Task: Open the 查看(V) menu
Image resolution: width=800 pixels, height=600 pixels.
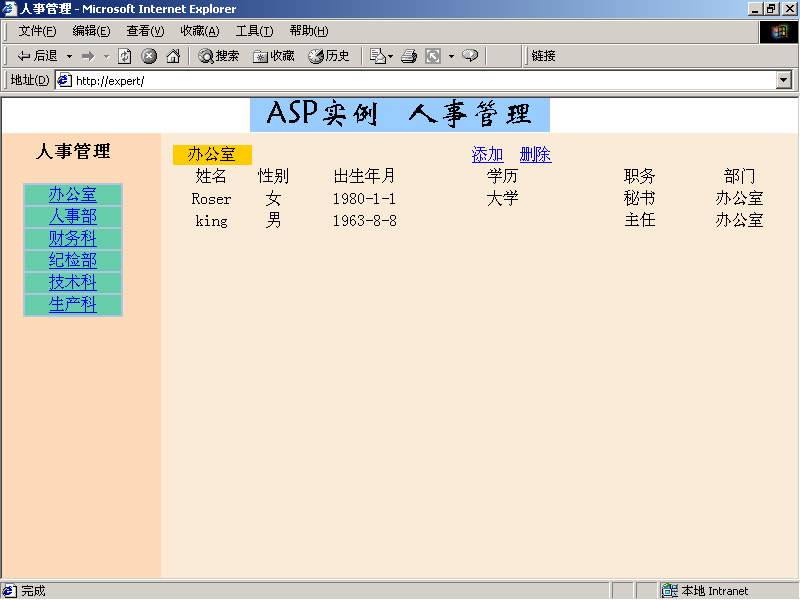Action: (x=145, y=31)
